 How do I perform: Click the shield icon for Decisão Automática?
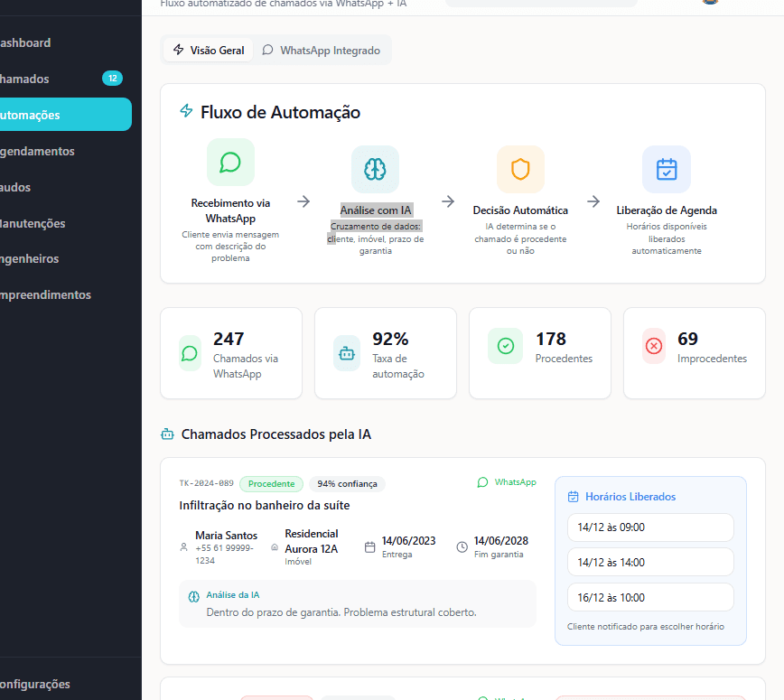520,169
